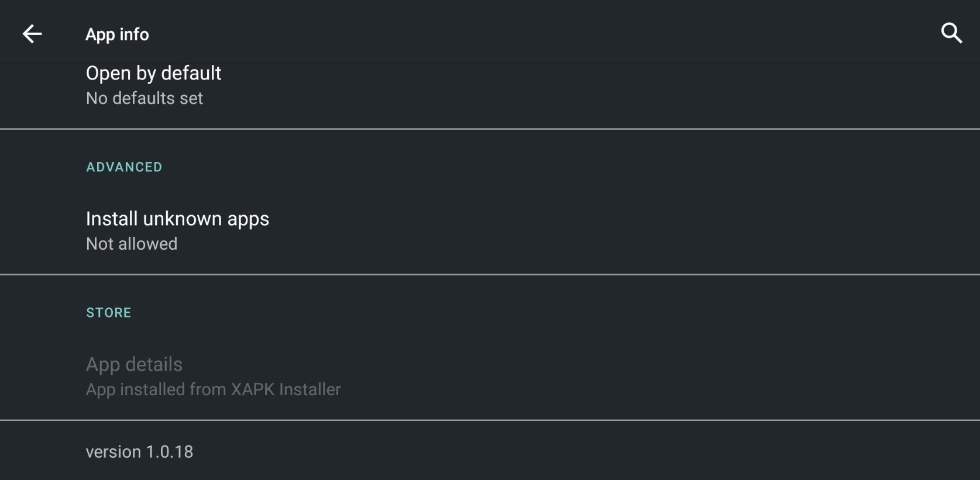Click divider line below Install unknown apps
This screenshot has height=480, width=980.
point(490,274)
